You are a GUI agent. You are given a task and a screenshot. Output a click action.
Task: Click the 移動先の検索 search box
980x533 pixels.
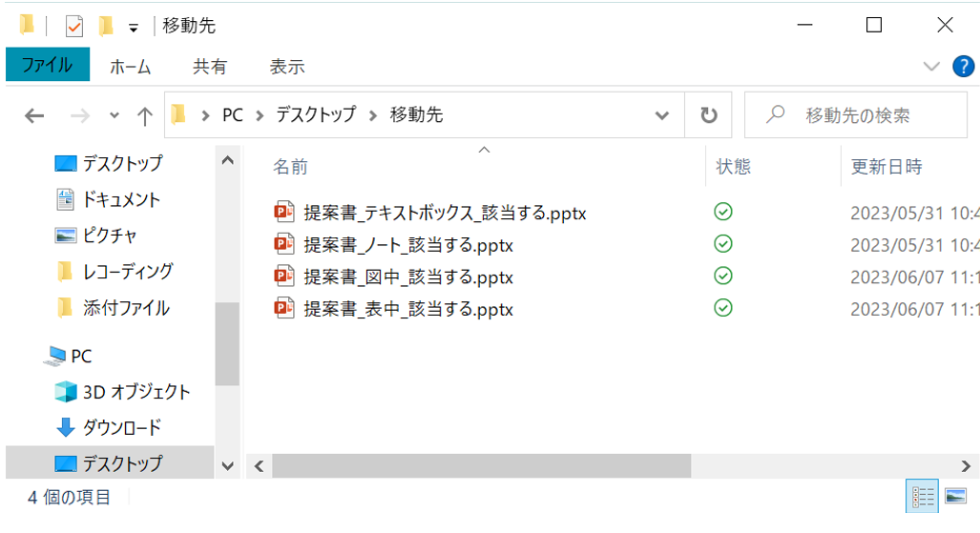click(857, 115)
